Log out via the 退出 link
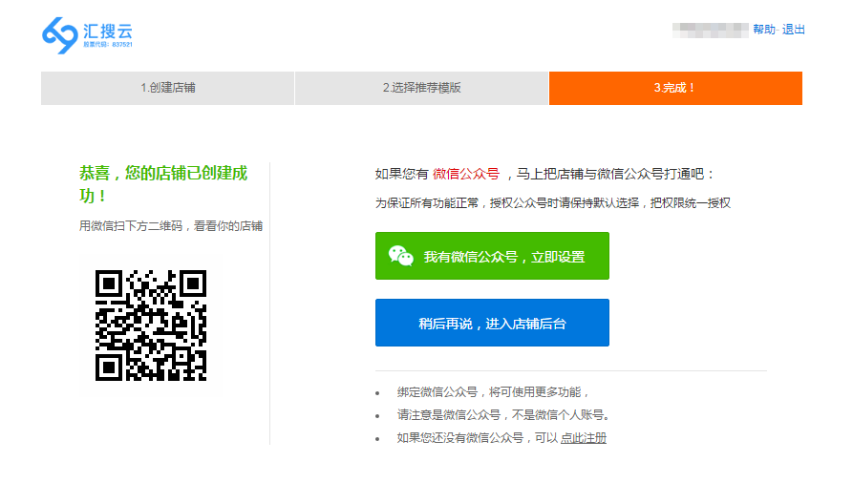853x504 pixels. [794, 30]
